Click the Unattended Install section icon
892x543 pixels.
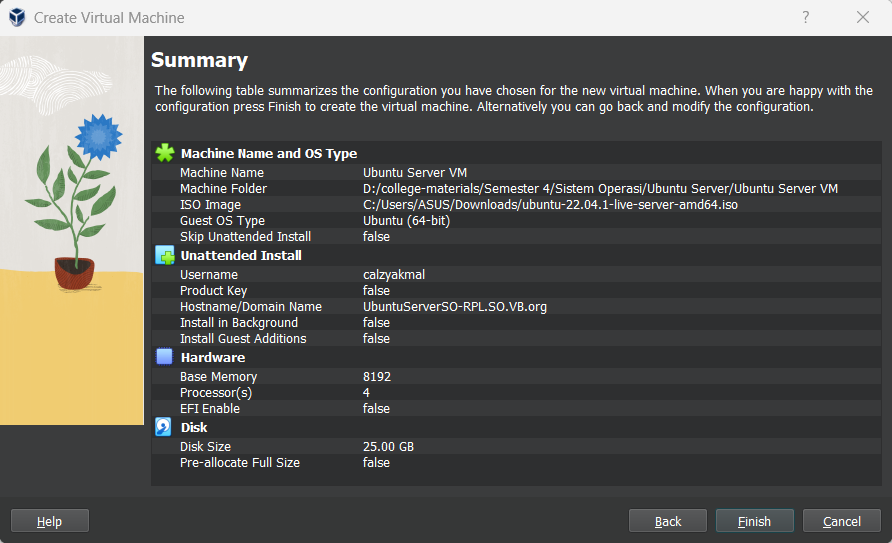click(x=165, y=255)
